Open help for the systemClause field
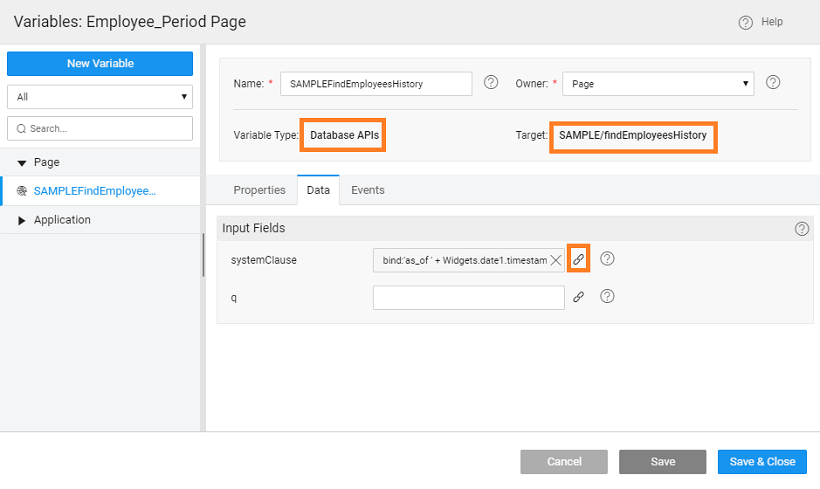 [607, 259]
